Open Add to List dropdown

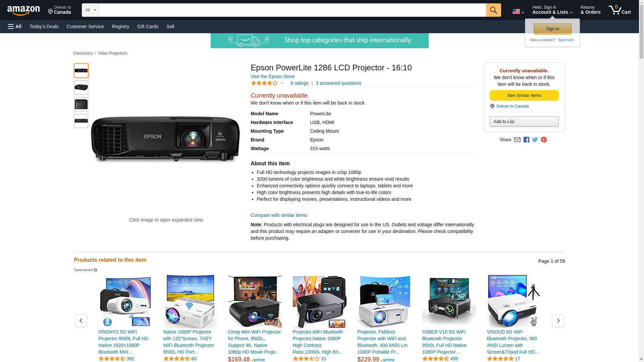pos(524,121)
